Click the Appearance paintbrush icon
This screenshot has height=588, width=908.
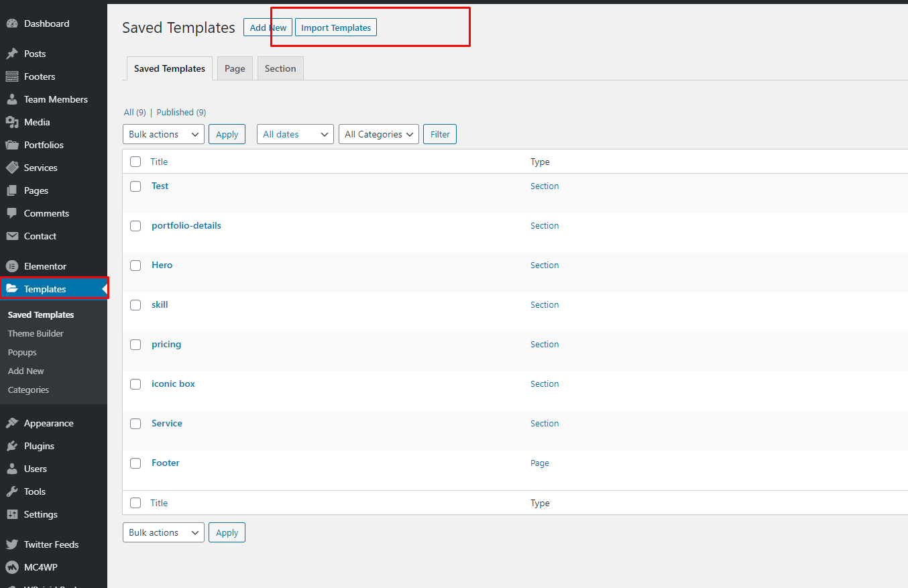point(12,423)
